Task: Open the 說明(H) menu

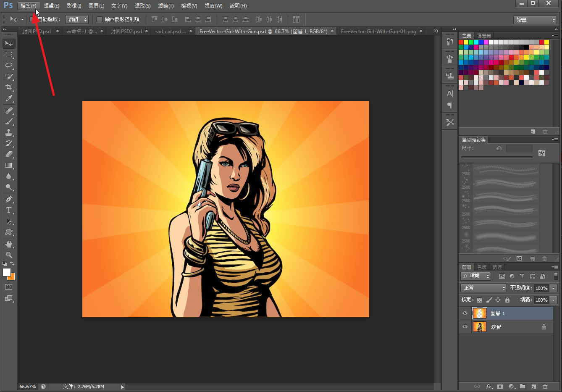Action: click(239, 6)
